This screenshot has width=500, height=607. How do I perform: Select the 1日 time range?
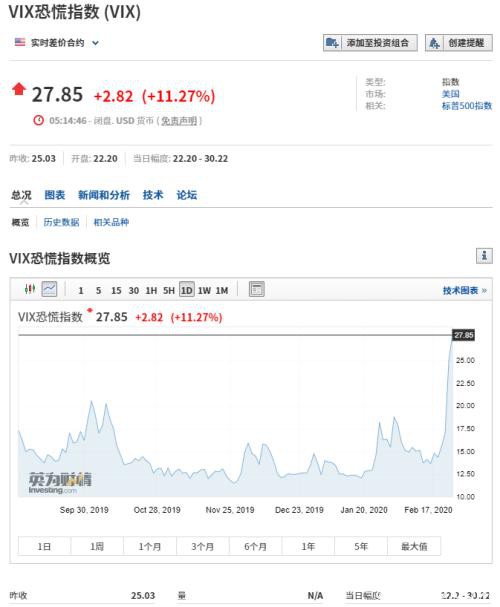pyautogui.click(x=44, y=546)
